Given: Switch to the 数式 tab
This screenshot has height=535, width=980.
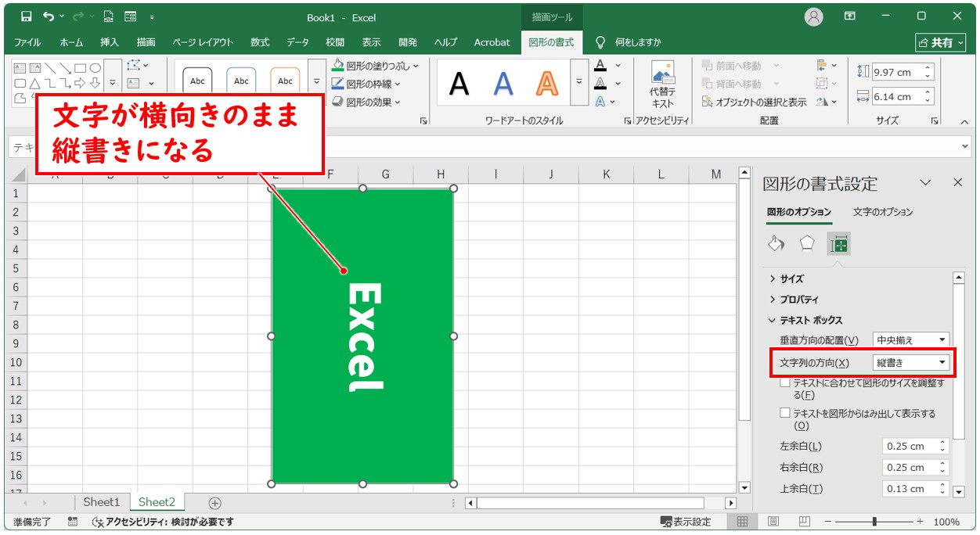Looking at the screenshot, I should click(x=260, y=42).
